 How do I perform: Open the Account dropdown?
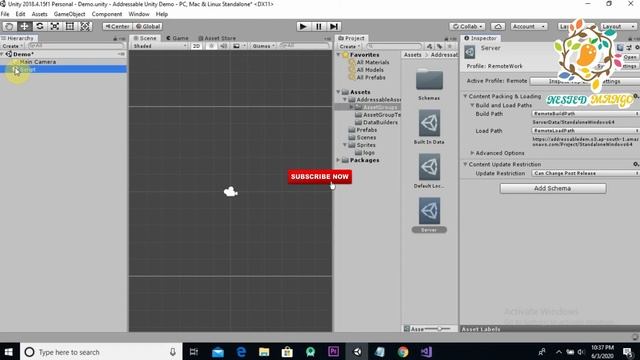pyautogui.click(x=529, y=26)
